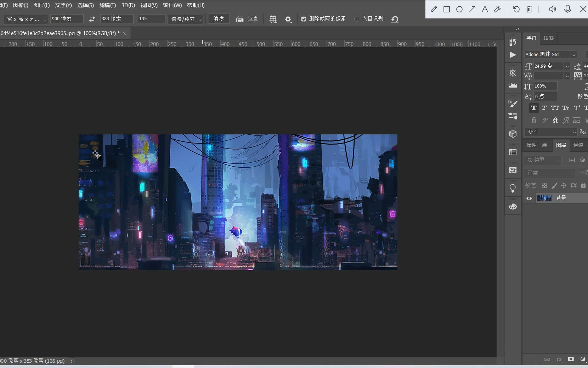Open the 图层(L) menu

[41, 5]
